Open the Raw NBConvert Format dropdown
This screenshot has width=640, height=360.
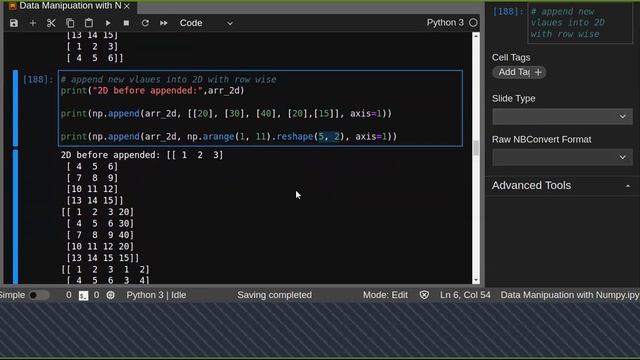coord(562,157)
